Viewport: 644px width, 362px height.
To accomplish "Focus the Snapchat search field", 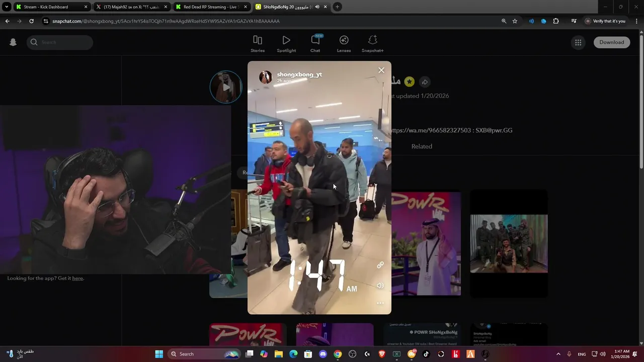I will point(60,42).
